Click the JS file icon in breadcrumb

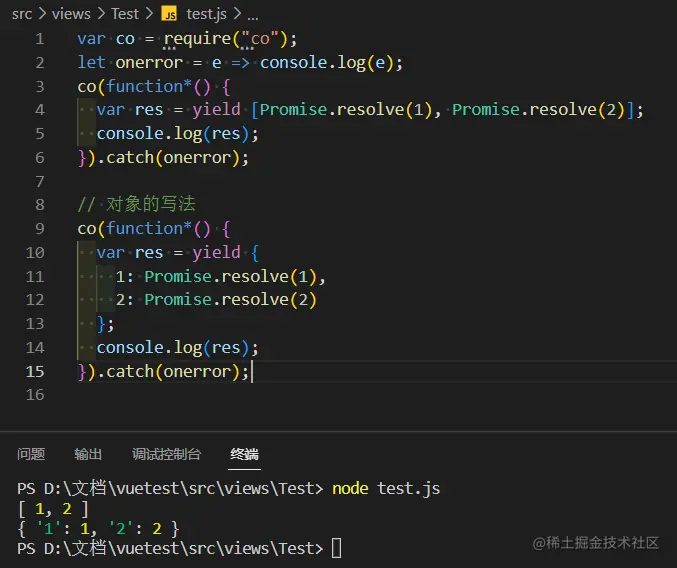tap(169, 14)
